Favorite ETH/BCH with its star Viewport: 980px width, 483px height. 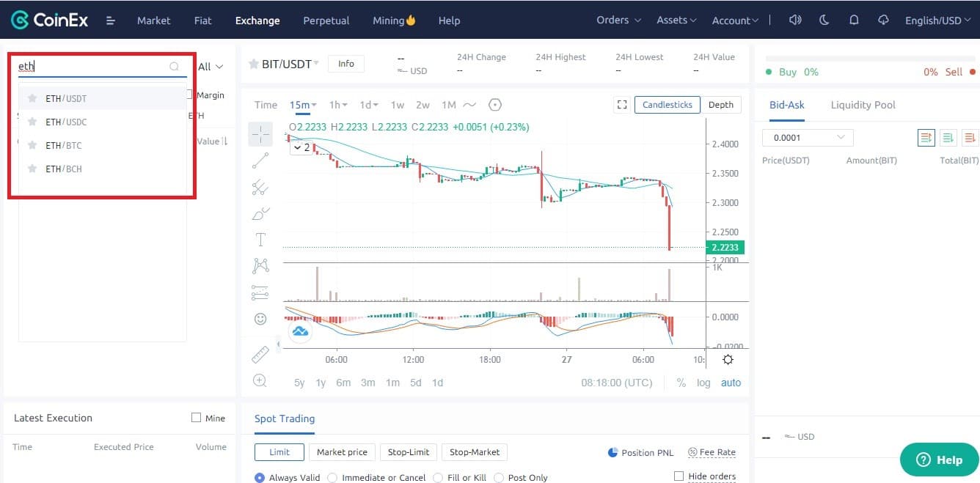tap(32, 169)
